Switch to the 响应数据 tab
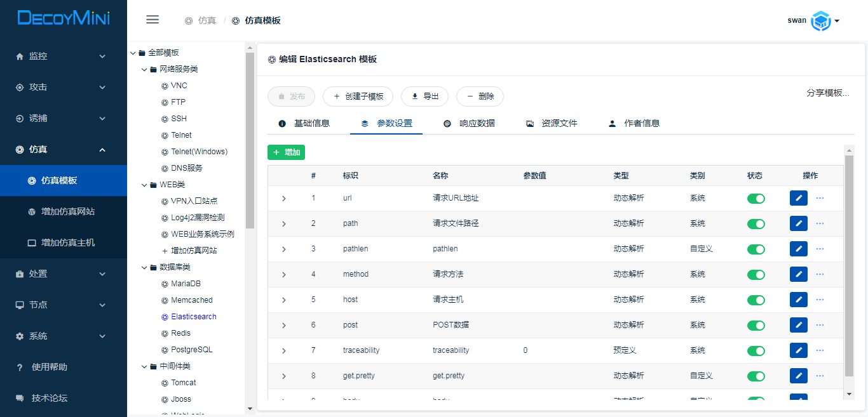 470,123
